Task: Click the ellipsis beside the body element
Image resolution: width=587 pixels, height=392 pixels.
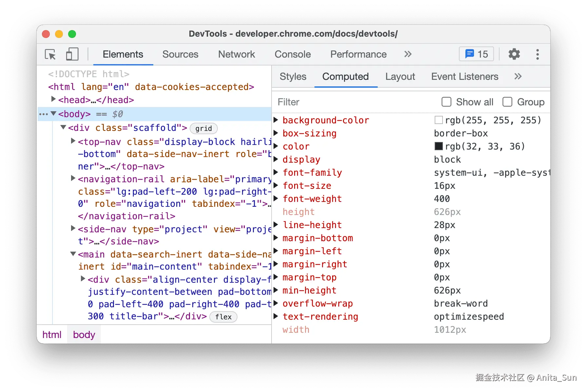Action: click(x=43, y=114)
